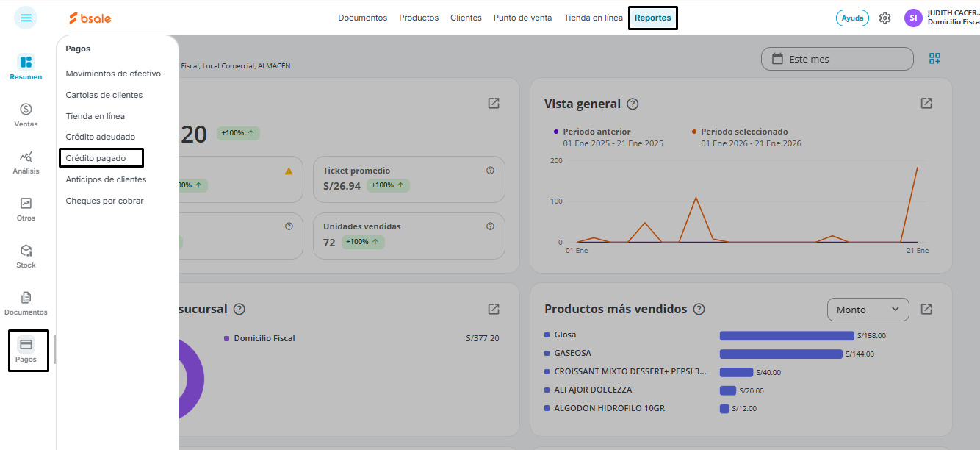Screen dimensions: 980x450
Task: Click the JUDITH CACER user name
Action: point(954,13)
